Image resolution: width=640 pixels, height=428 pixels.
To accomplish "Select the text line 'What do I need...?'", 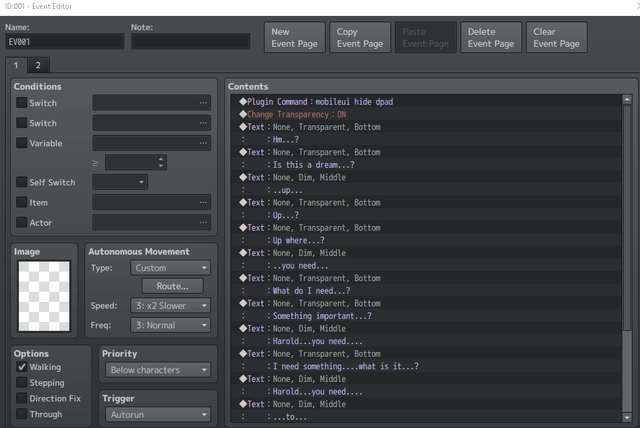I will click(426, 291).
